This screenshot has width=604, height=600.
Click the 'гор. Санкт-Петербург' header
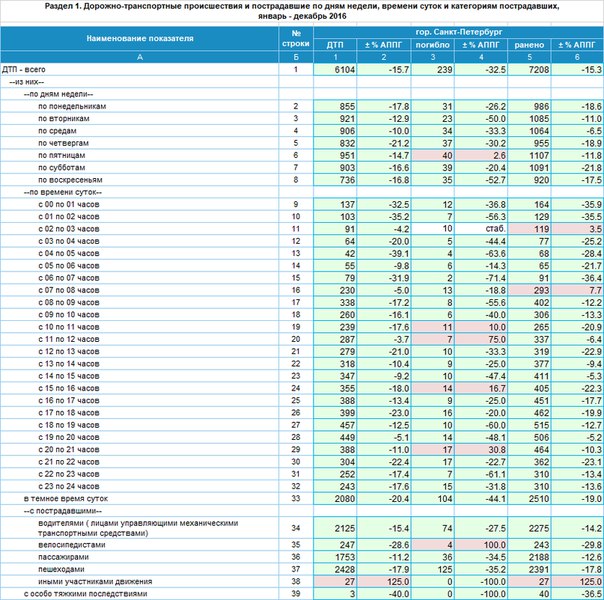click(x=459, y=32)
